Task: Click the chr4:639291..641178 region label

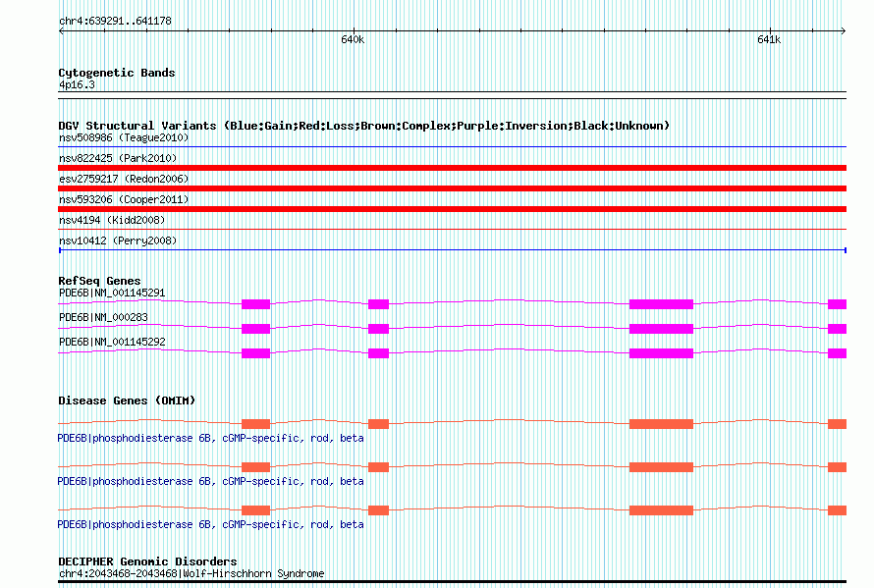Action: click(x=115, y=21)
